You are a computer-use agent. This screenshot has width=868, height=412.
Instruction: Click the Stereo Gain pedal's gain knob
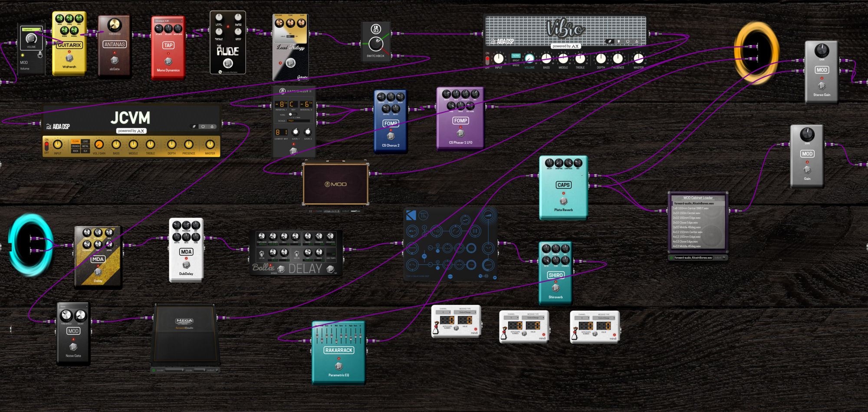tap(822, 50)
